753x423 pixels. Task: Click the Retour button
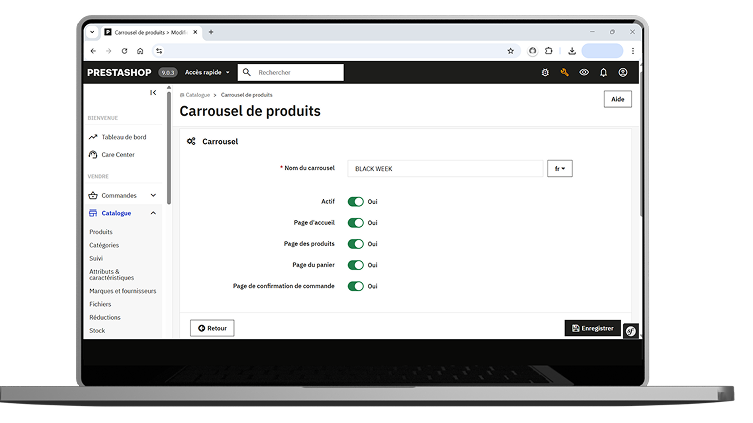coord(212,328)
